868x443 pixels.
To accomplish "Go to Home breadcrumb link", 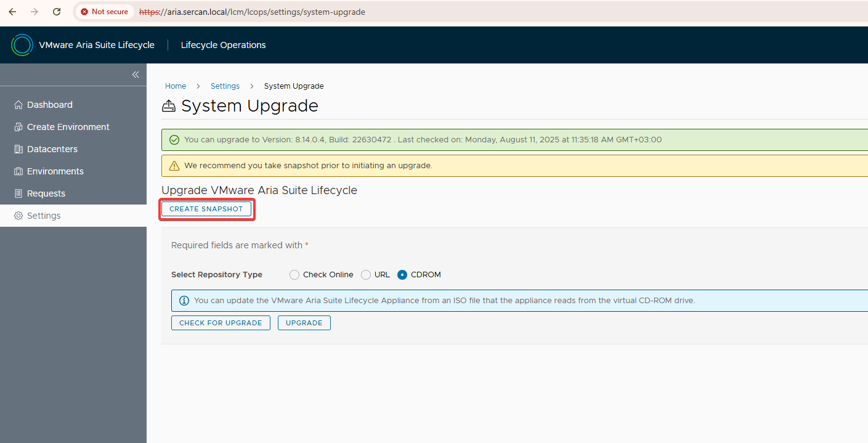I will coord(176,86).
